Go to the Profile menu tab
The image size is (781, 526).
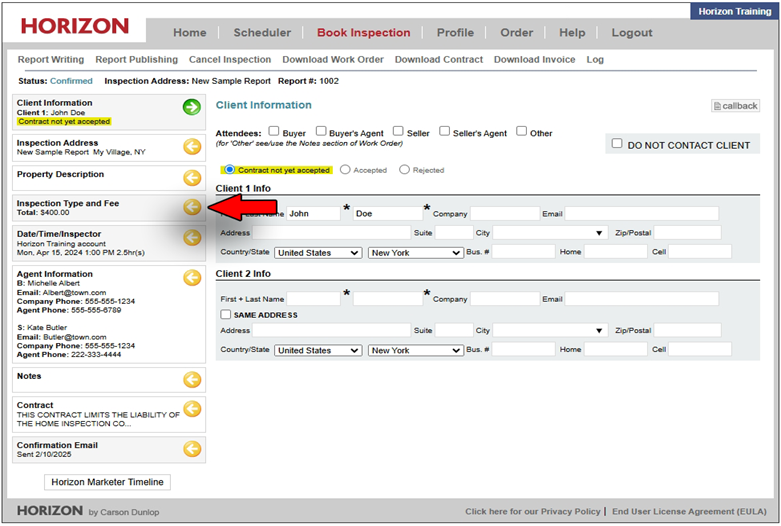click(x=455, y=32)
